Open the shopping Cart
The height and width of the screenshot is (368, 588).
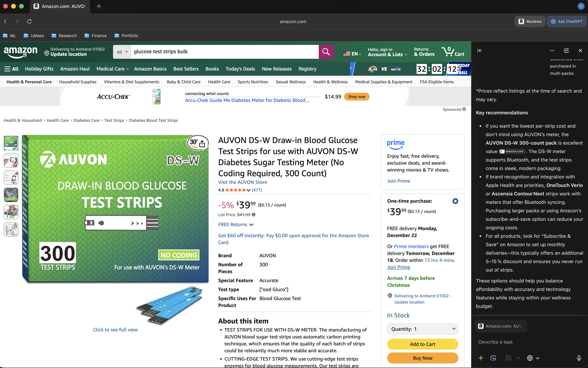point(453,52)
